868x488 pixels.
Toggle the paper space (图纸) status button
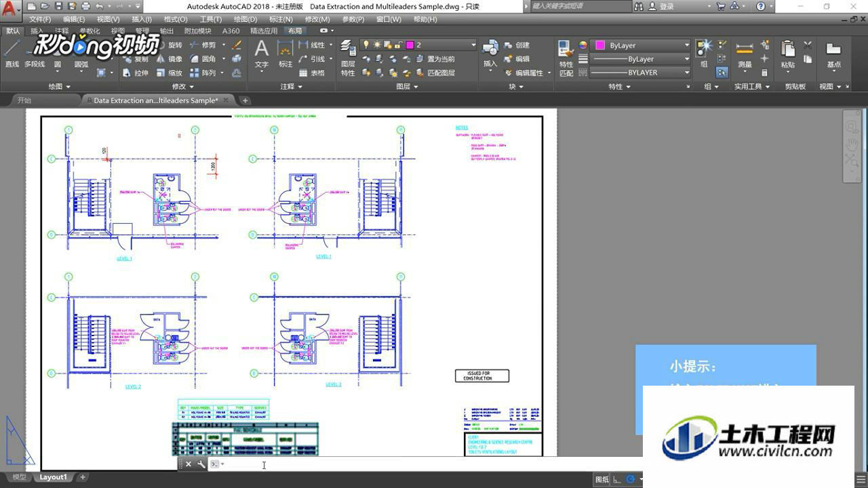click(x=601, y=479)
